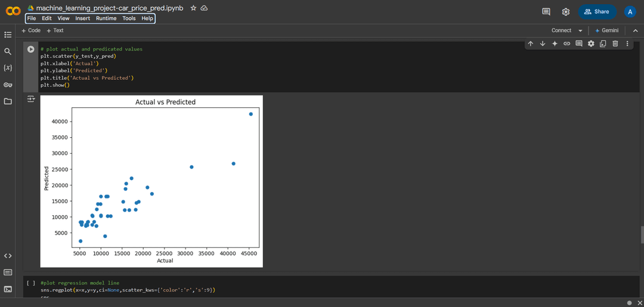Collapse the header with chevron

coord(636,30)
